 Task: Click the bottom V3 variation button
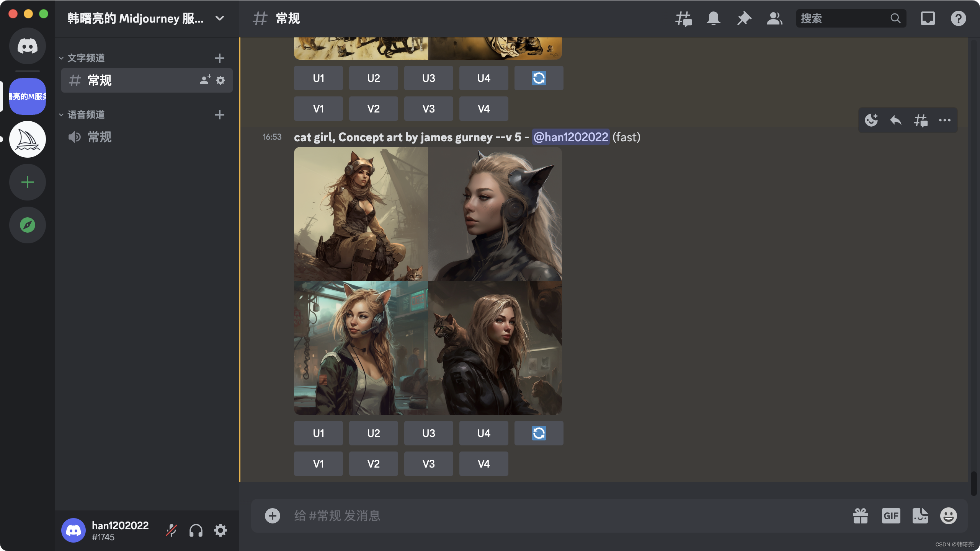(x=428, y=464)
